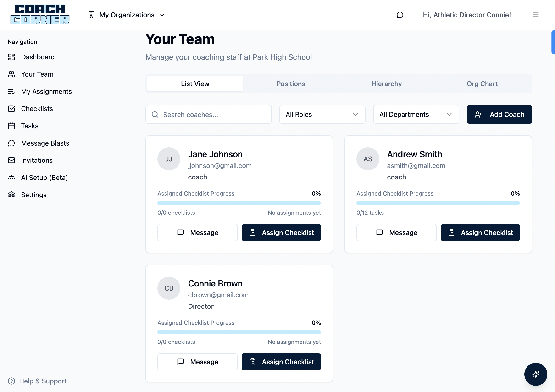Click the Director role label

(201, 306)
